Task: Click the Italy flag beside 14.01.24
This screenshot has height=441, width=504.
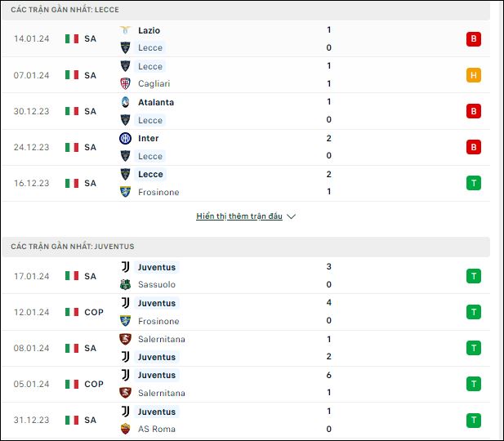Action: [72, 39]
